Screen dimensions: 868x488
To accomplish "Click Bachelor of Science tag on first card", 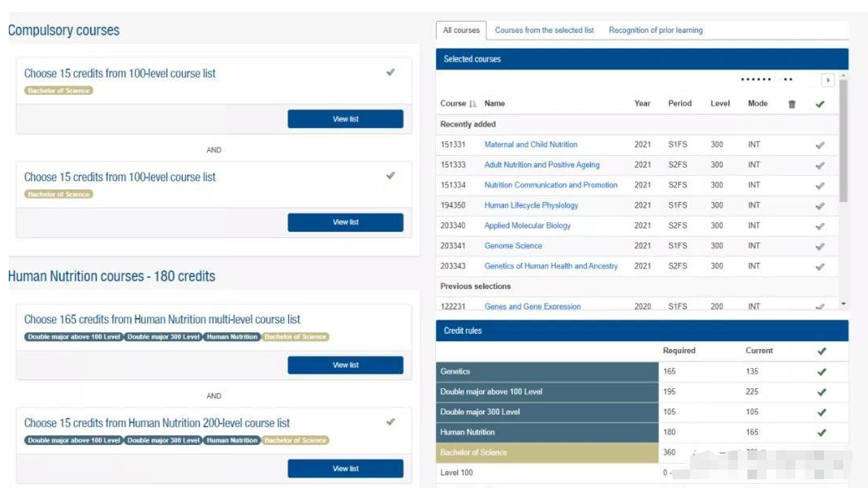I will (x=58, y=91).
